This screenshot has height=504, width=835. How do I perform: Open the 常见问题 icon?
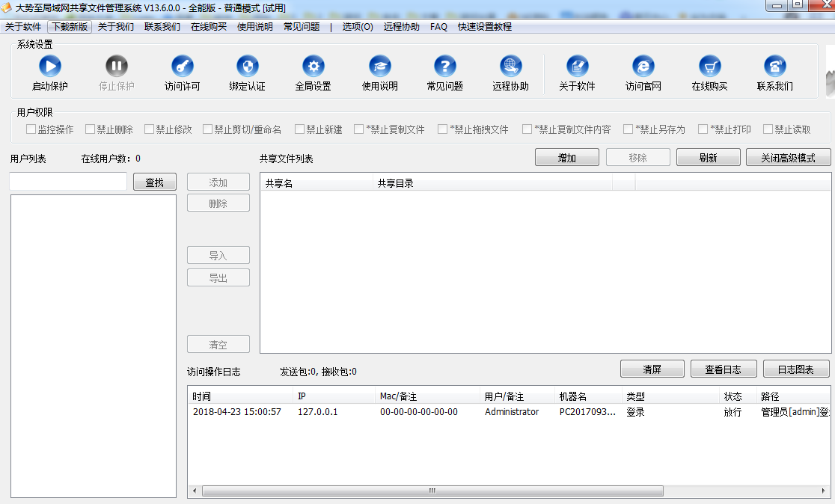(444, 67)
